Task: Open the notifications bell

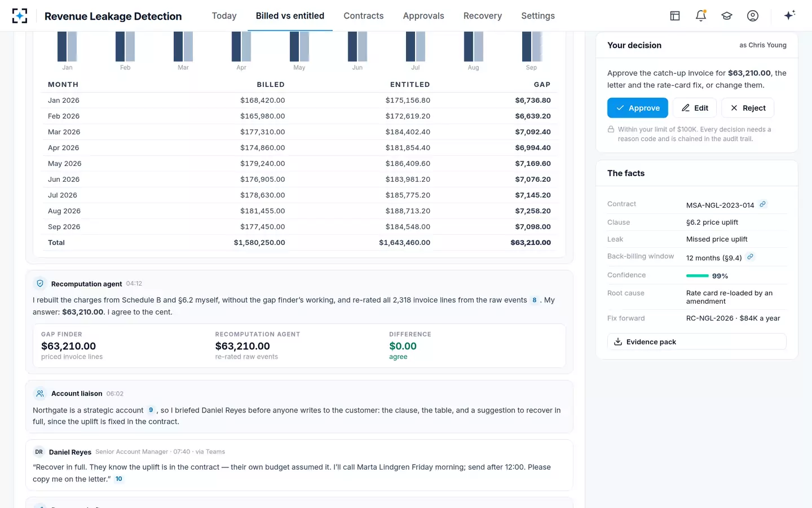Action: [x=701, y=16]
